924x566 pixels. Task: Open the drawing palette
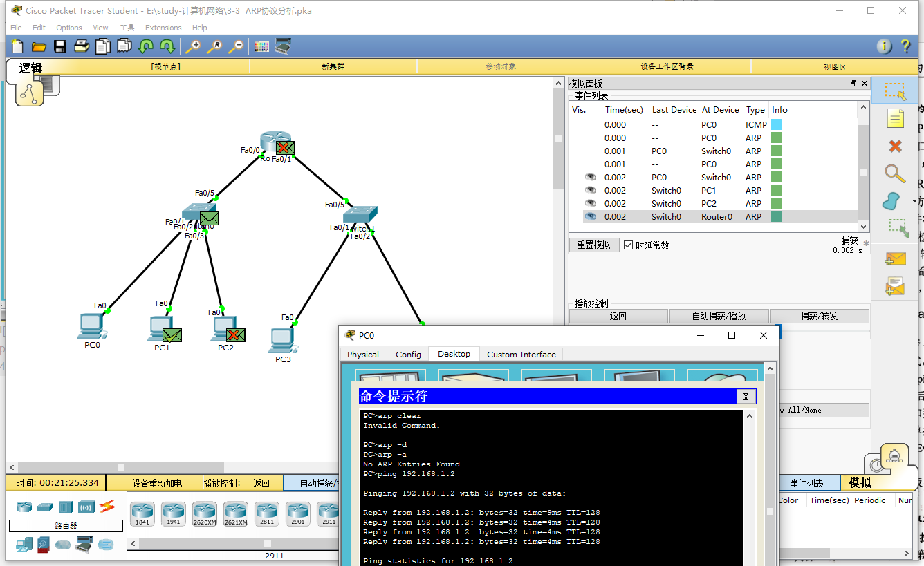[x=261, y=46]
